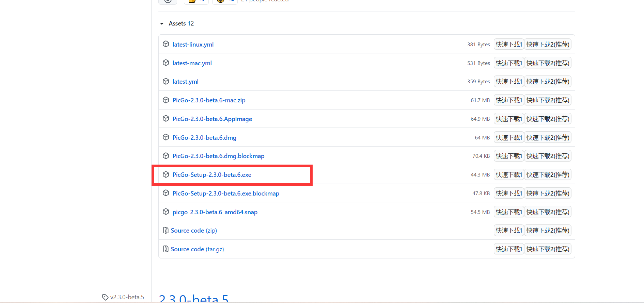Click 快速下载2(推荐) for latest.yml
Screen dimensions: 644x303
coord(548,82)
